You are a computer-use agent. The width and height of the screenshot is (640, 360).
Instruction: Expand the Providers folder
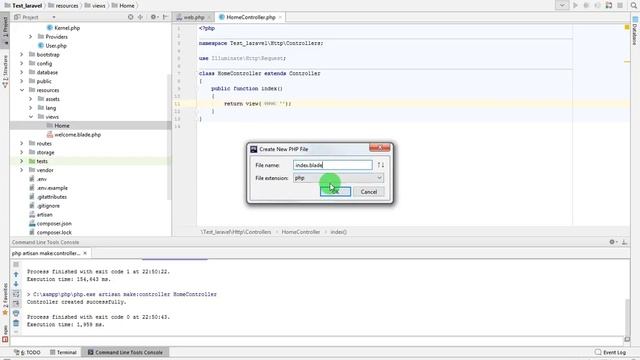click(31, 37)
